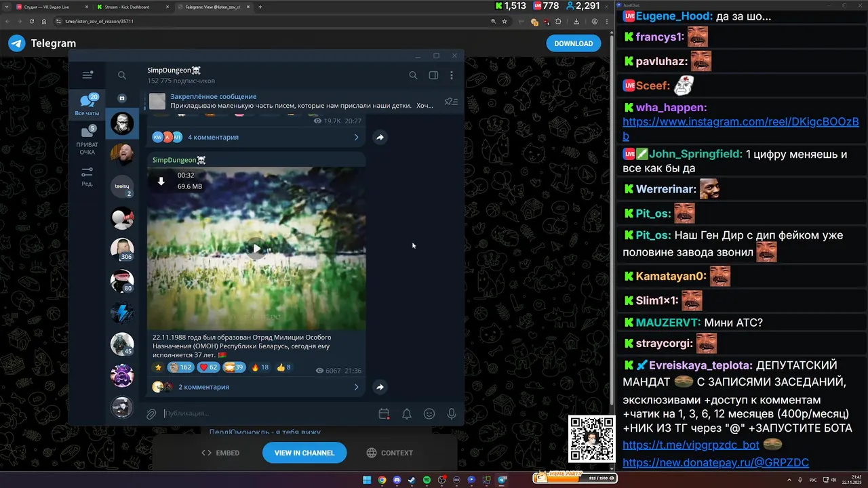Open the lightning bolt avatar chat

tap(122, 312)
